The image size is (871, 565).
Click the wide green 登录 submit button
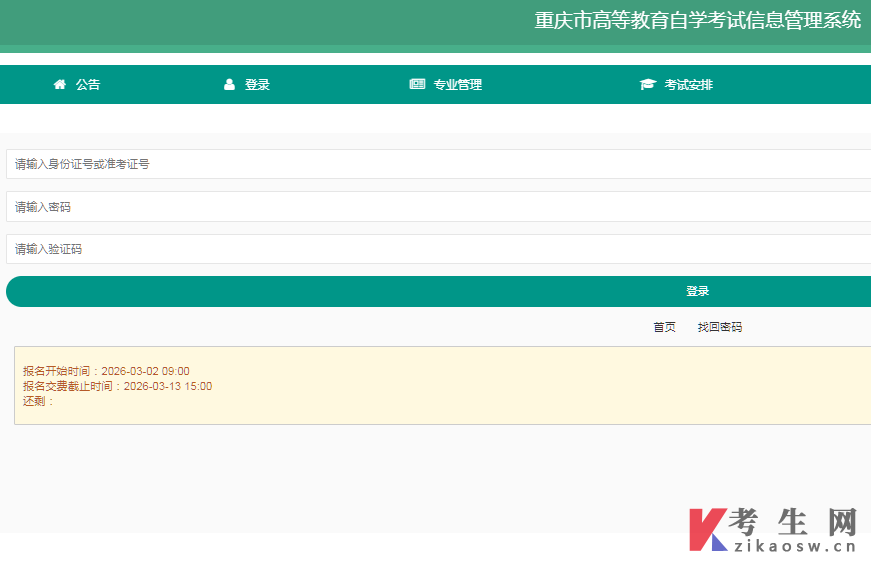[438, 291]
